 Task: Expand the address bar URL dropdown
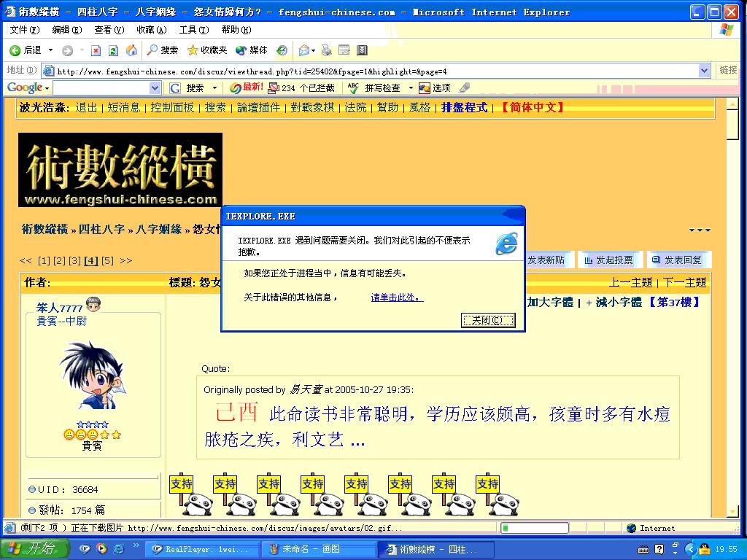[x=704, y=71]
